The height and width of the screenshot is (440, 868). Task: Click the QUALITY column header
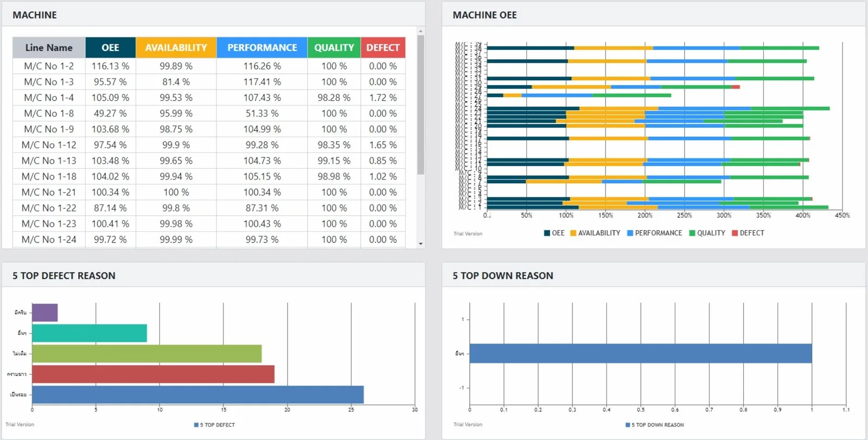pos(334,48)
